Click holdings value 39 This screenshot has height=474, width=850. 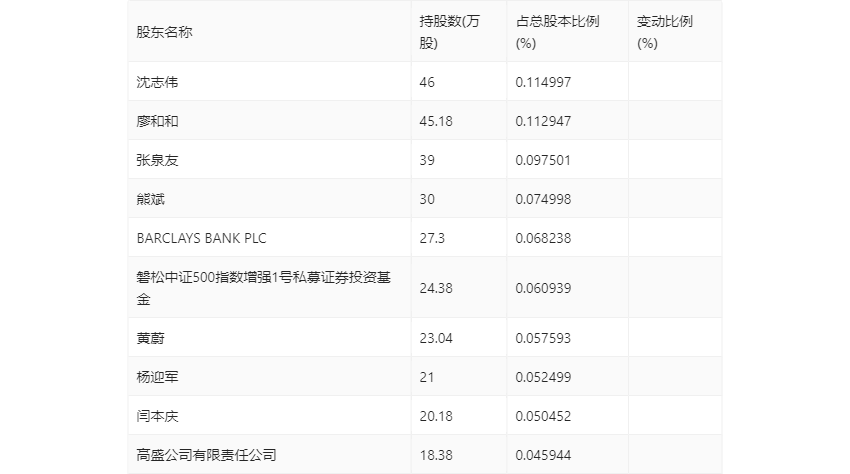tap(427, 160)
